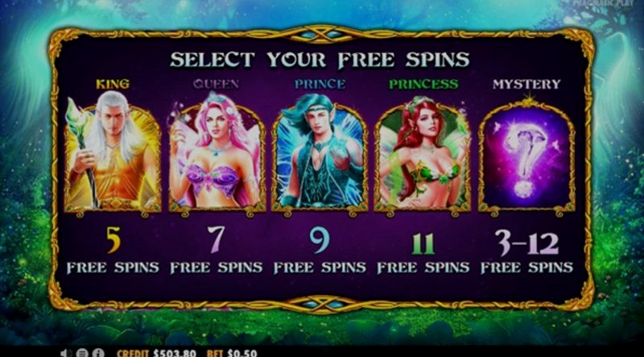Click the Princess label text
This screenshot has height=357, width=644.
[x=423, y=85]
